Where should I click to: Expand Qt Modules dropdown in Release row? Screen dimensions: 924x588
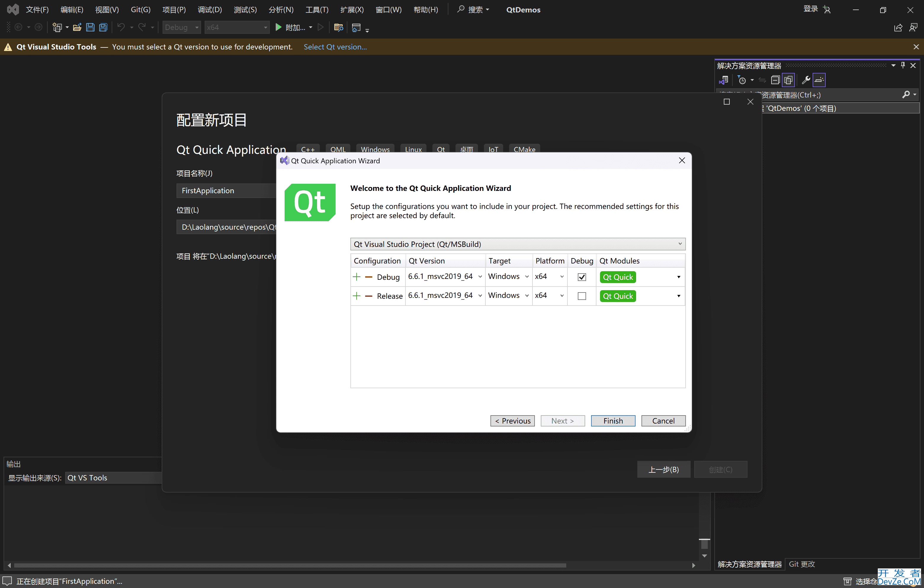(x=678, y=296)
